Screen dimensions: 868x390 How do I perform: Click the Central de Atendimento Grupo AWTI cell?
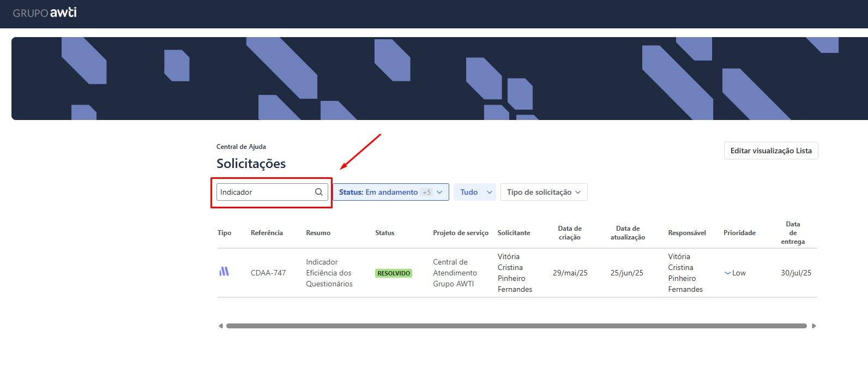coord(455,273)
